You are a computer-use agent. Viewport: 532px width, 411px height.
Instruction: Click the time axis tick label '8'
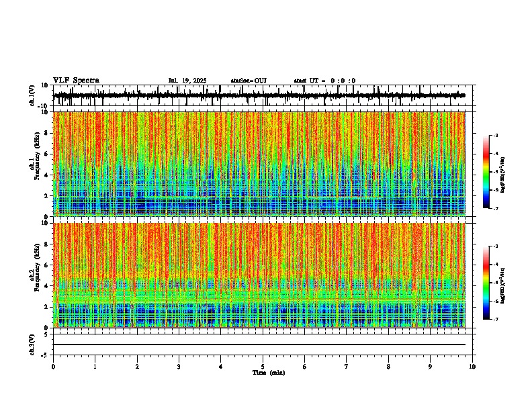[388, 367]
